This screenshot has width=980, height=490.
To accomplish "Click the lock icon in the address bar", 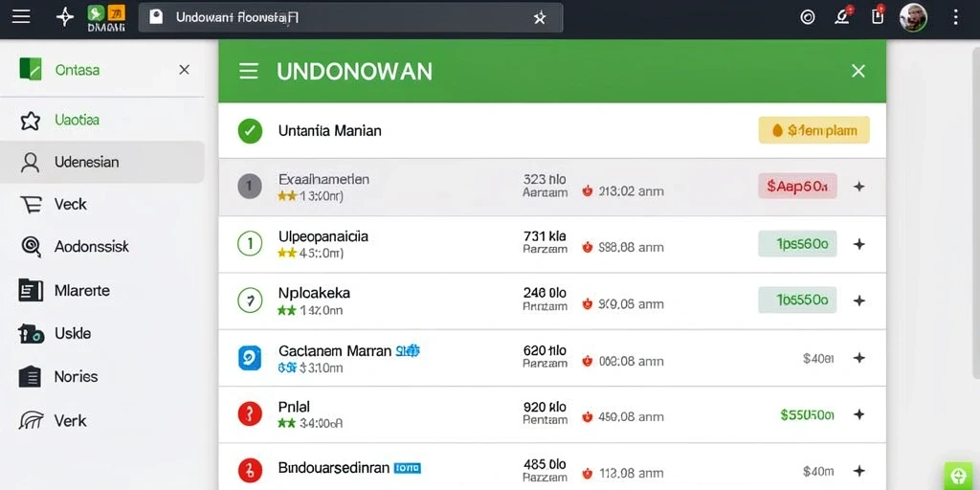I will (156, 17).
